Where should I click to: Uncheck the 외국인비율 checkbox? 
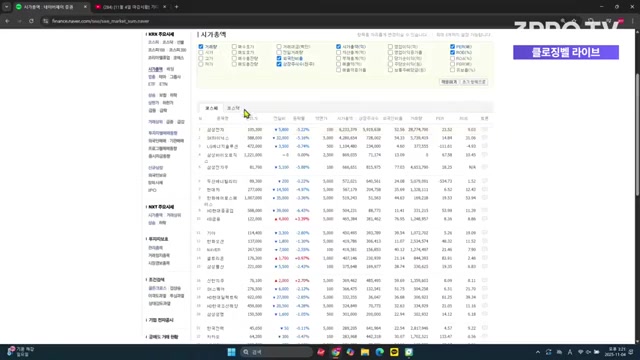coord(279,58)
